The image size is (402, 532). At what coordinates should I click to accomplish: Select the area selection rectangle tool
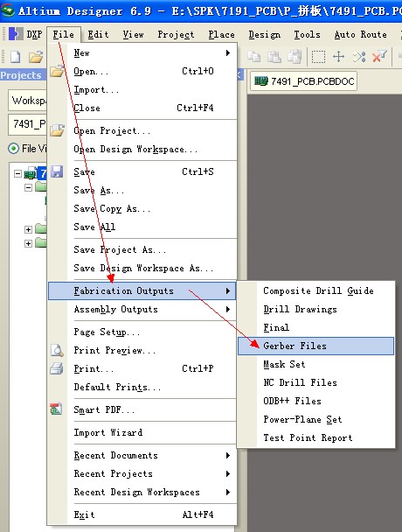pos(318,57)
